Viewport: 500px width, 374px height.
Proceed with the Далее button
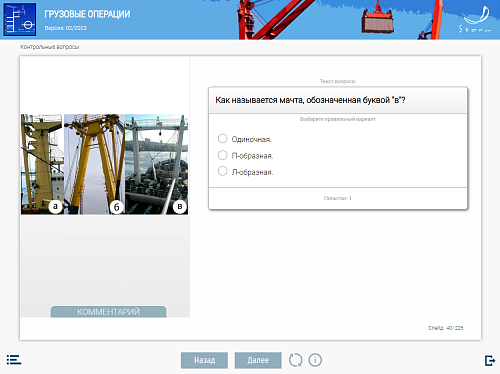tap(258, 360)
